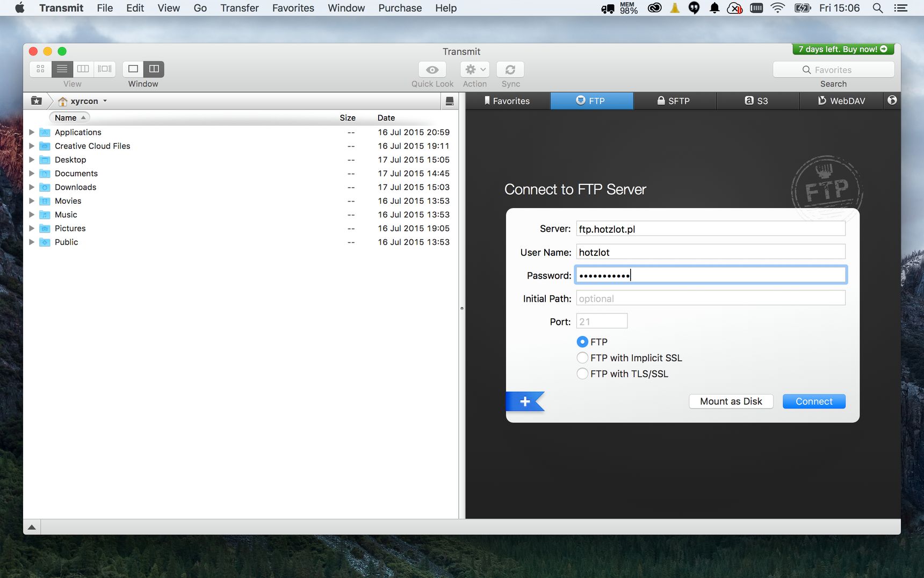Click Creative Cloud menu bar icon

(x=654, y=8)
